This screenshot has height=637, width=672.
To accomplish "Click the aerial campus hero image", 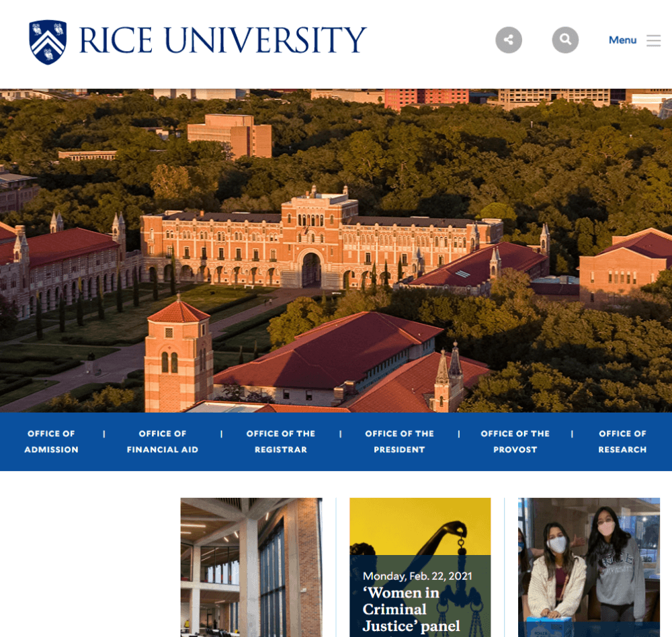I will pyautogui.click(x=336, y=251).
